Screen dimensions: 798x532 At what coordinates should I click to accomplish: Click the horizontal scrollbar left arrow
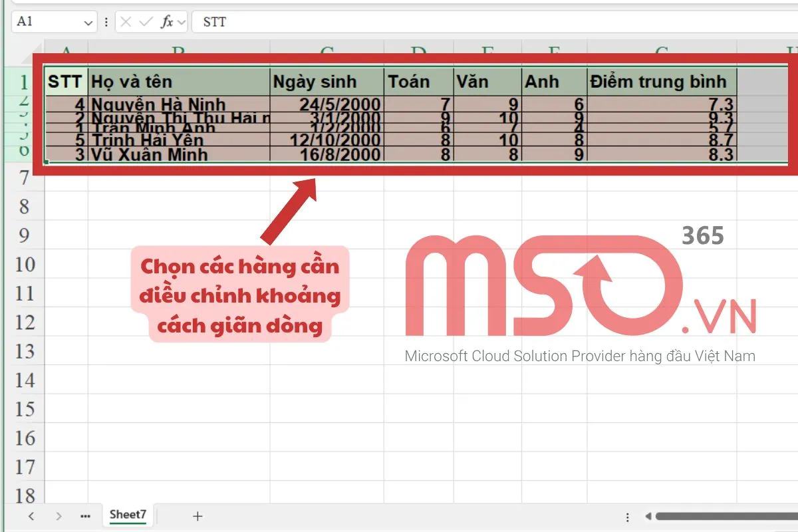pos(648,517)
